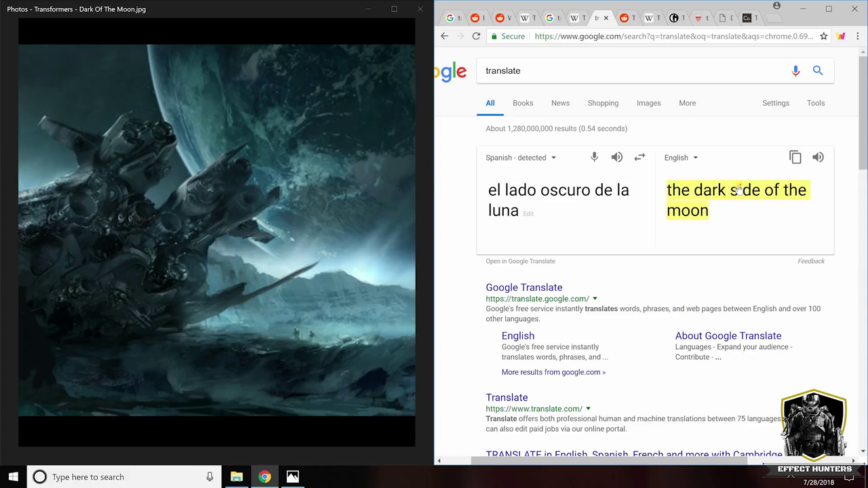This screenshot has width=868, height=488.
Task: Click the blue search magnifier icon
Action: click(x=818, y=70)
